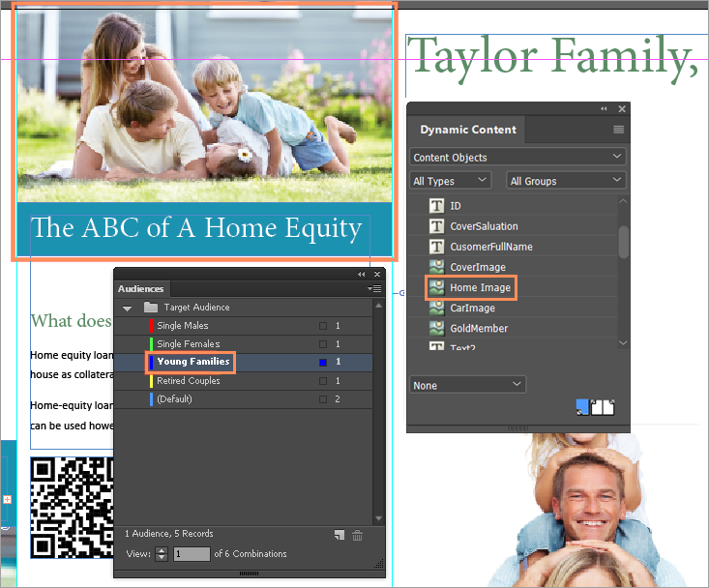
Task: Toggle the Retired Couples checkbox
Action: [x=323, y=380]
